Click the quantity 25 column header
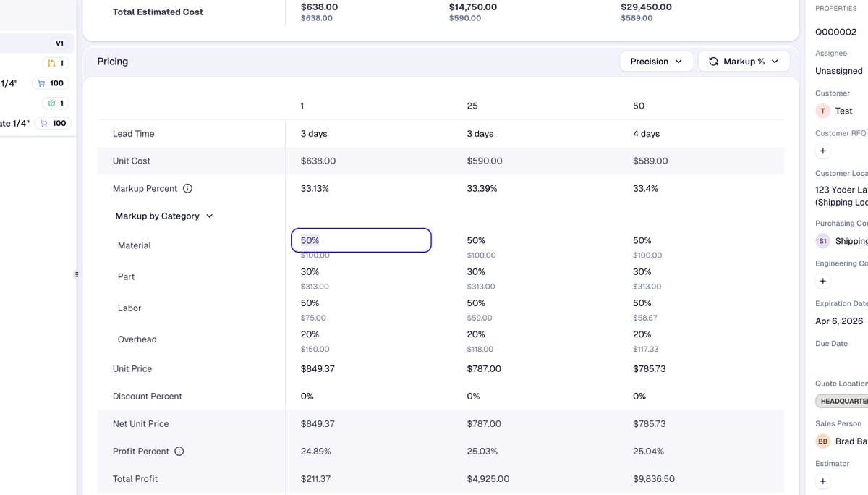Screen dimensions: 868x495 click(472, 106)
